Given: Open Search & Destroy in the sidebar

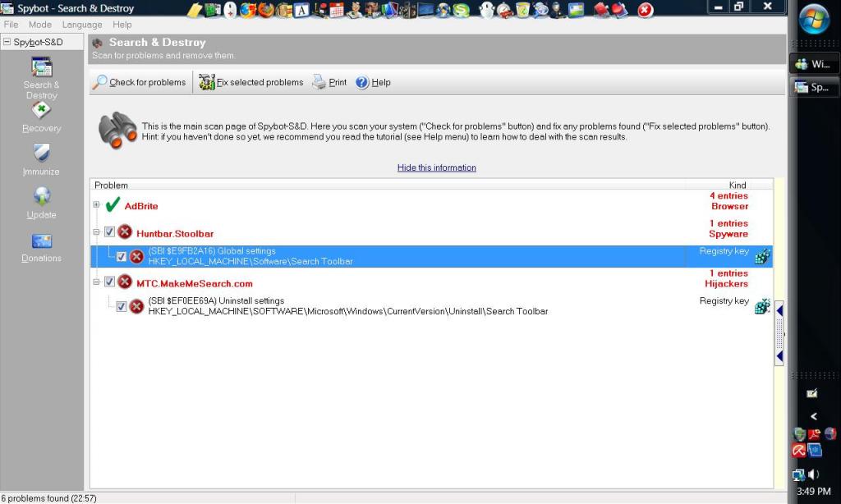Looking at the screenshot, I should tap(41, 67).
